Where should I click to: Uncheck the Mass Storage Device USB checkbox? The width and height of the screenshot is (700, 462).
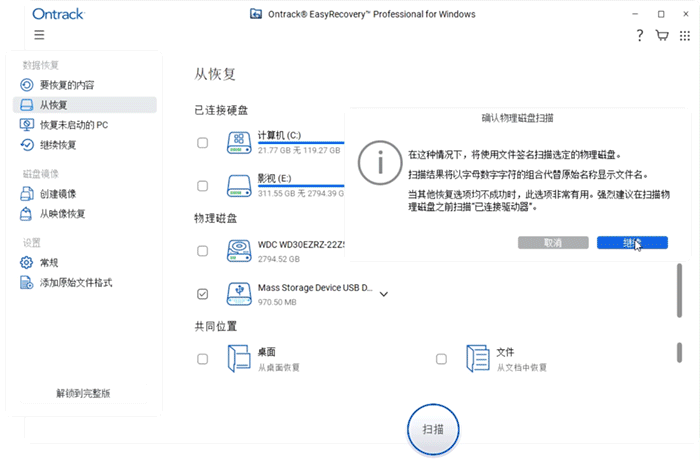203,294
